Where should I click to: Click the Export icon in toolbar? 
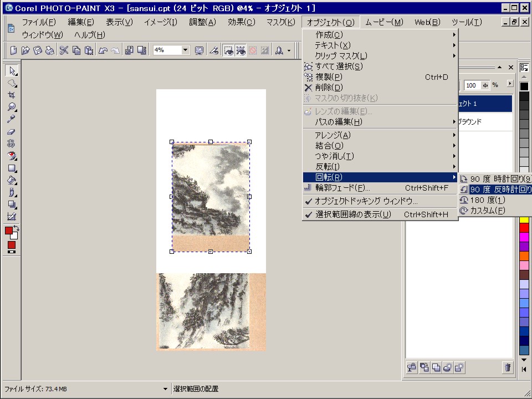point(141,50)
